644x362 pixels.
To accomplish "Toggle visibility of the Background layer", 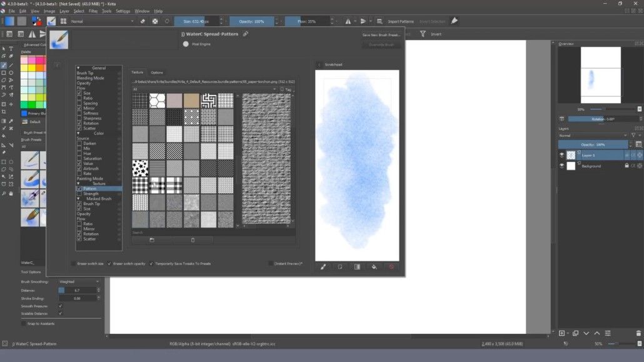I will tap(562, 166).
